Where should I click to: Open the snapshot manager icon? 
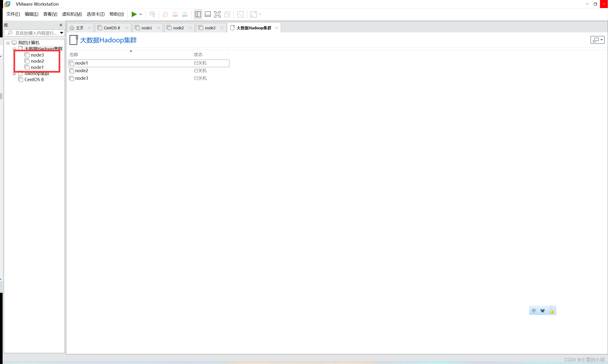coord(185,14)
